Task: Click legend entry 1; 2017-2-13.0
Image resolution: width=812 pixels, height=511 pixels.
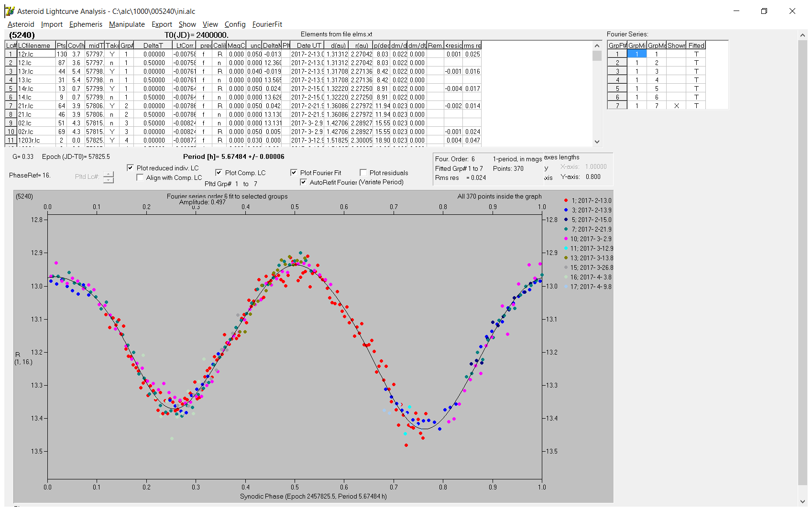Action: click(x=588, y=200)
